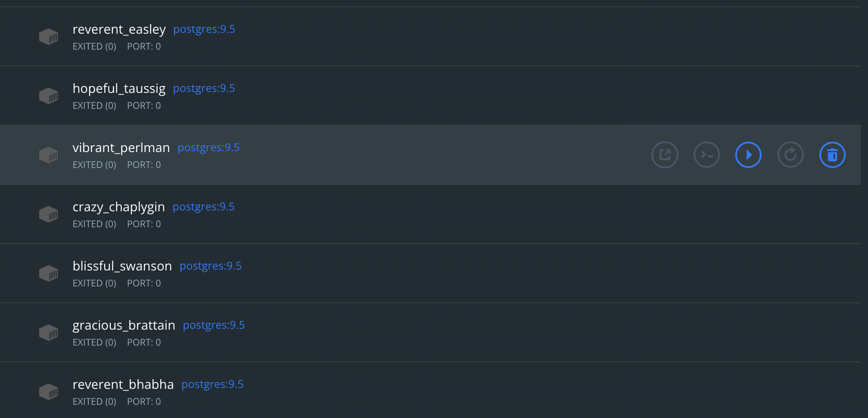
Task: Click the EXITED (0) status on vibrant_perlman
Action: [x=94, y=164]
